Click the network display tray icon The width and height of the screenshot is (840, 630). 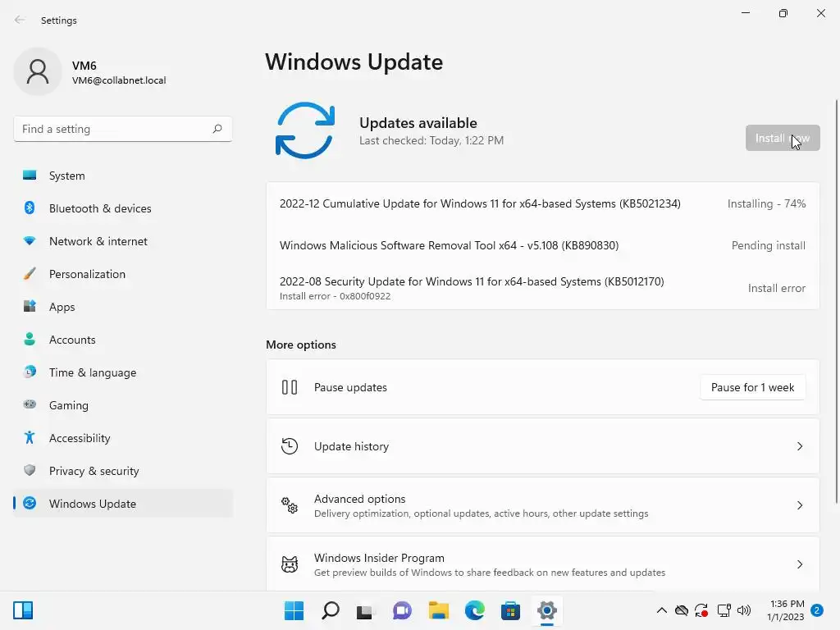click(724, 610)
